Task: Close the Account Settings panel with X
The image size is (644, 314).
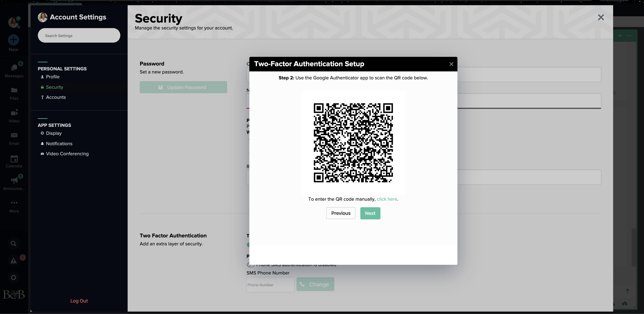Action: click(x=601, y=17)
